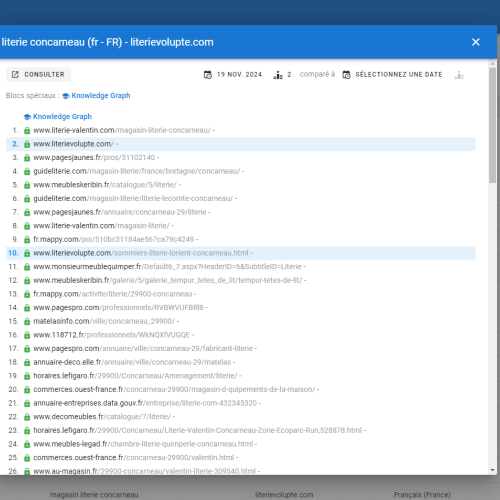Select highlighted result 2 www.literievolupte.com
Viewport: 500px width, 500px height.
tap(241, 144)
